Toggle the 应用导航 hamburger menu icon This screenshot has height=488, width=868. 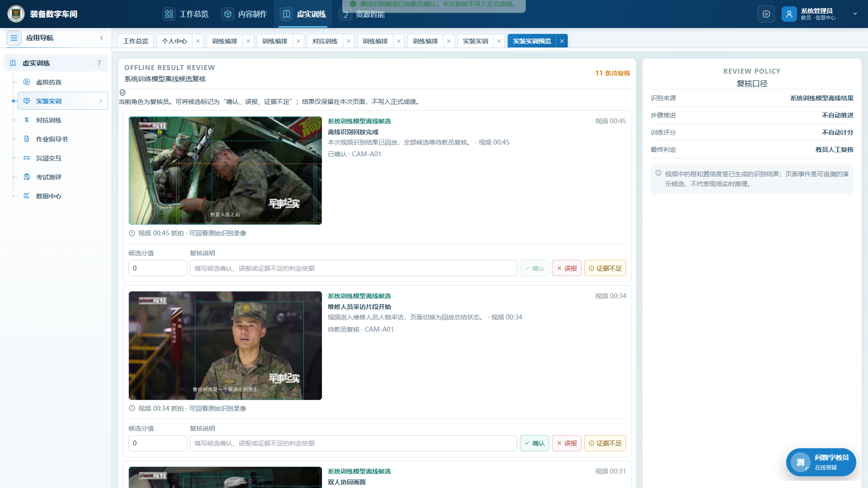[x=14, y=38]
